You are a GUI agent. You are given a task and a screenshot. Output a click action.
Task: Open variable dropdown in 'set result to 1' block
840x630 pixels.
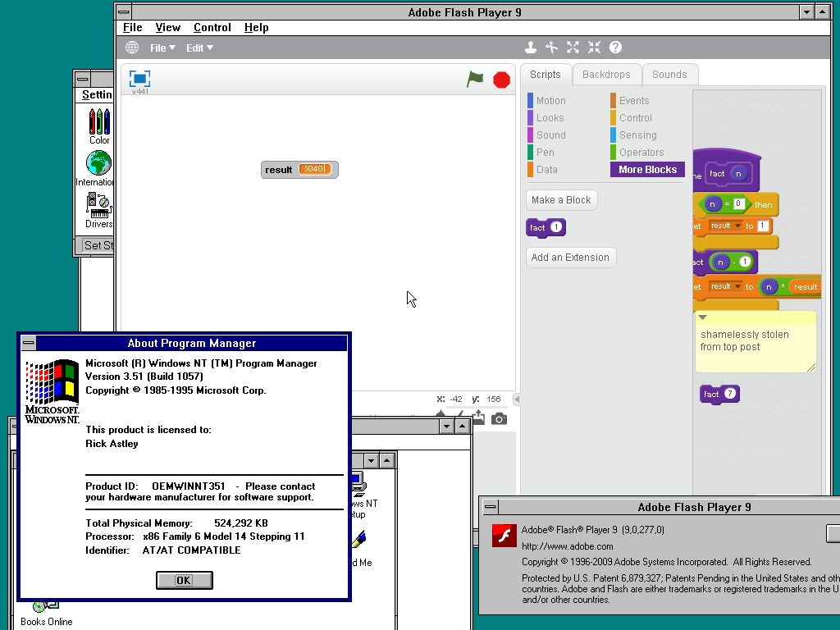[737, 226]
